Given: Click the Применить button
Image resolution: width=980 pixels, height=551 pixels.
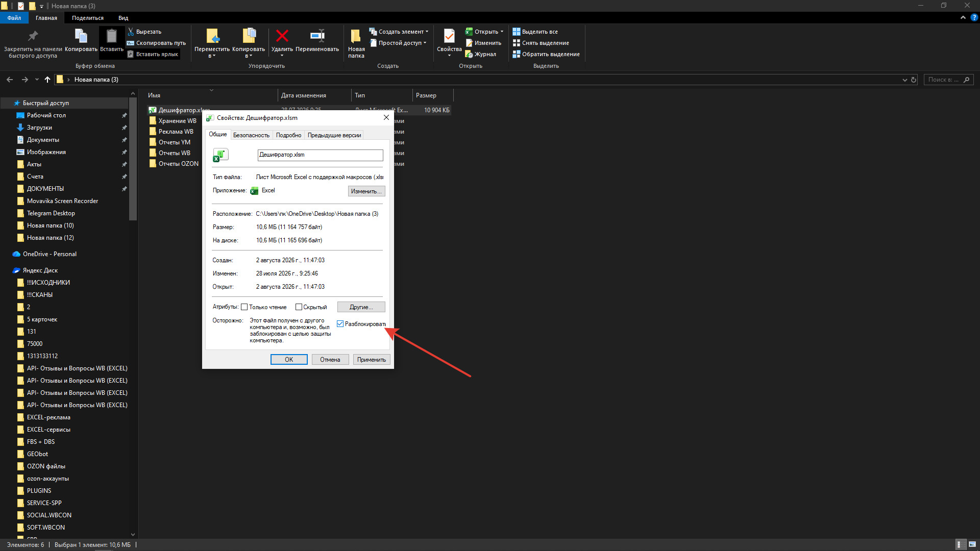Looking at the screenshot, I should (x=372, y=360).
